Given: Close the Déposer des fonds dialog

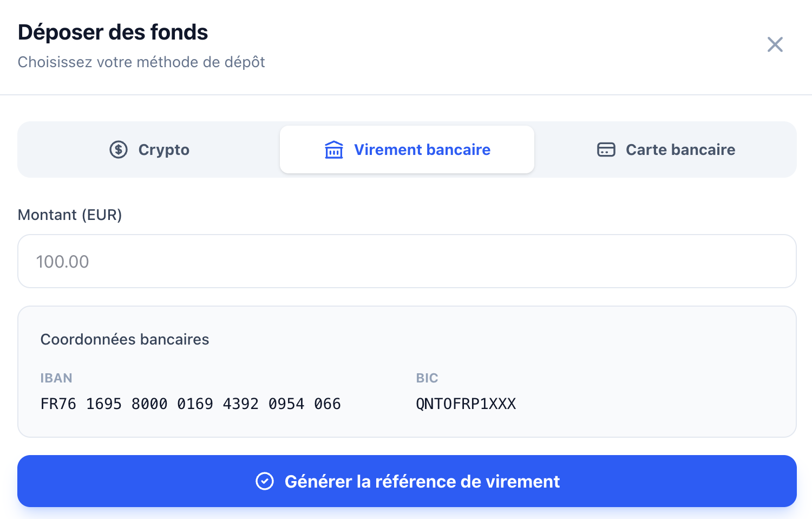Looking at the screenshot, I should tap(775, 44).
